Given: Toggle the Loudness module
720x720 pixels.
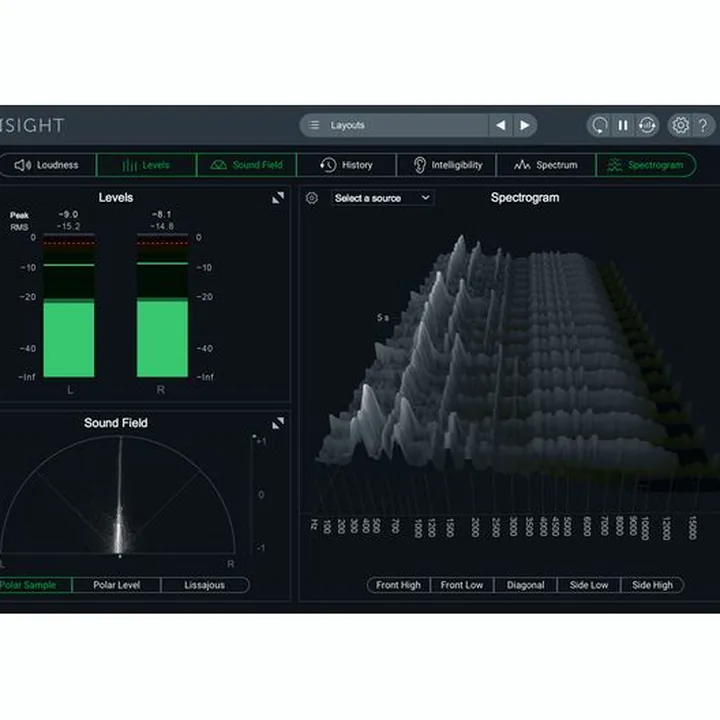Looking at the screenshot, I should point(47,165).
